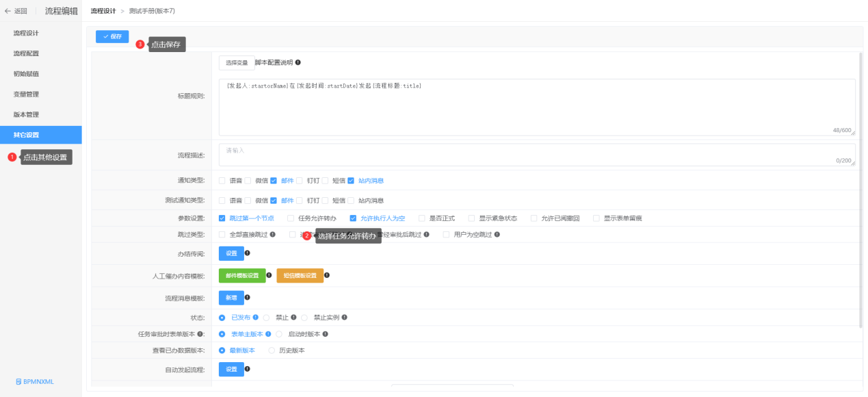Viewport: 868px width, 397px height.
Task: Uncheck 跳过第一个节点 in 参数设置
Action: pyautogui.click(x=222, y=218)
